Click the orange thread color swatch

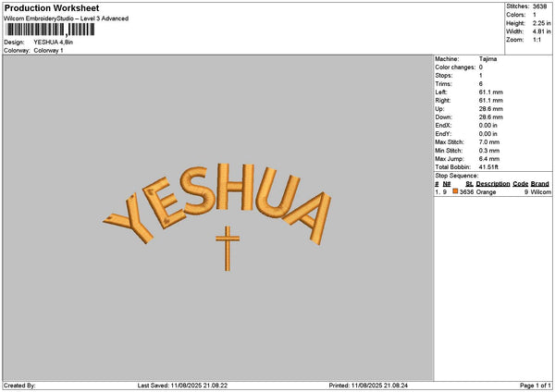[x=455, y=191]
